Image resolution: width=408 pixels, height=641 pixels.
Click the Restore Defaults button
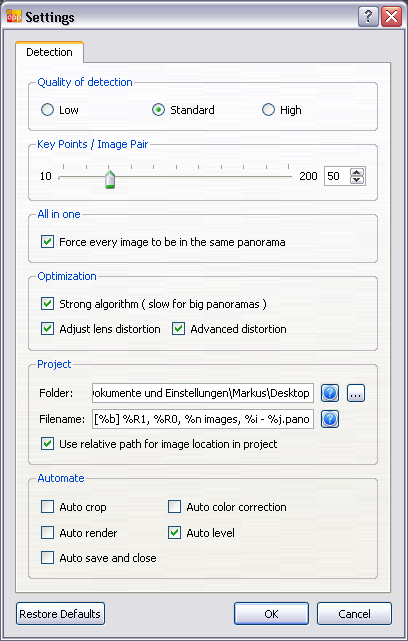coord(61,614)
